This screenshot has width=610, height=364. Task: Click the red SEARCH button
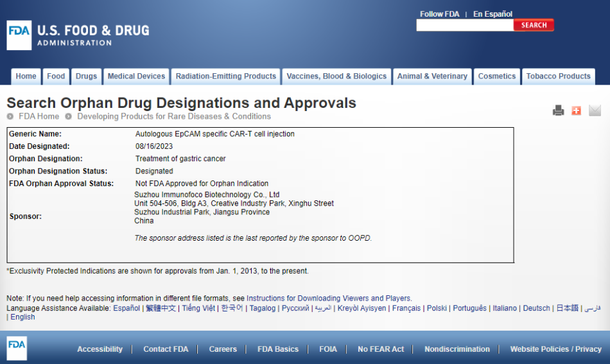tap(534, 25)
